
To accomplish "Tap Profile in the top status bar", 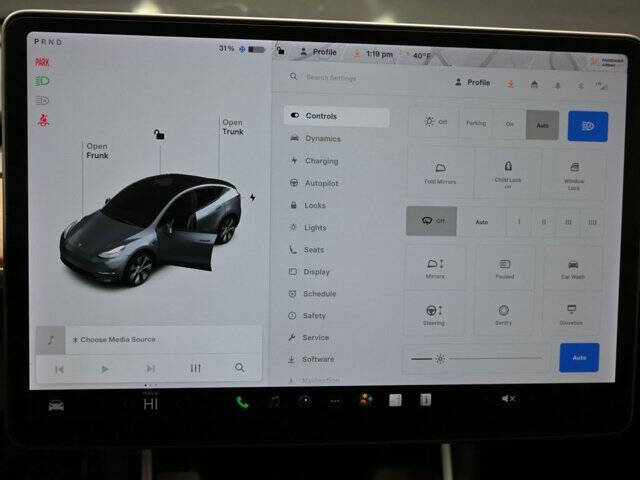I will (x=318, y=52).
